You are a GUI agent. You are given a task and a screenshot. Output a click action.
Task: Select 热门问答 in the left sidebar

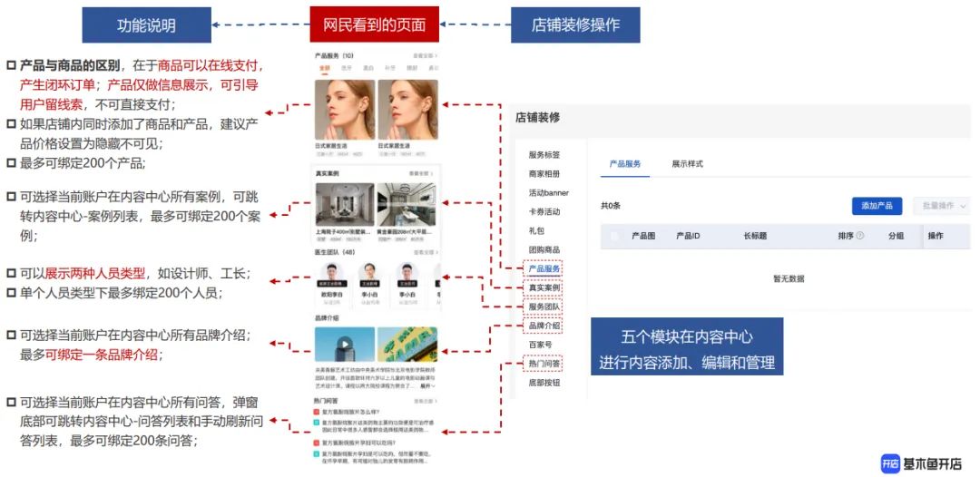tap(544, 364)
